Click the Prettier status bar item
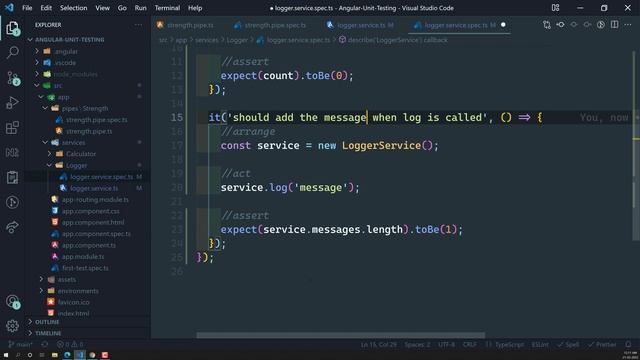Viewport: 640px width, 360px height. tap(602, 344)
